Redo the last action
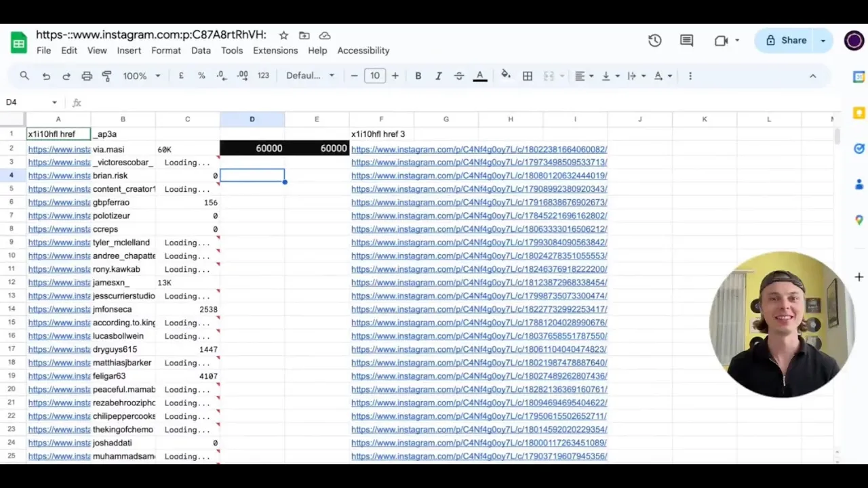Screen dimensions: 868x488 click(66, 76)
